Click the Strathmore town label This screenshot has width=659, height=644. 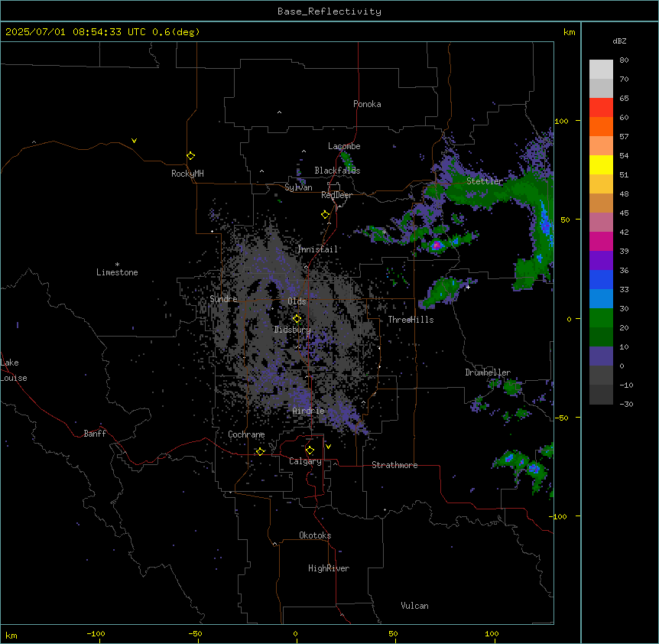(x=394, y=465)
